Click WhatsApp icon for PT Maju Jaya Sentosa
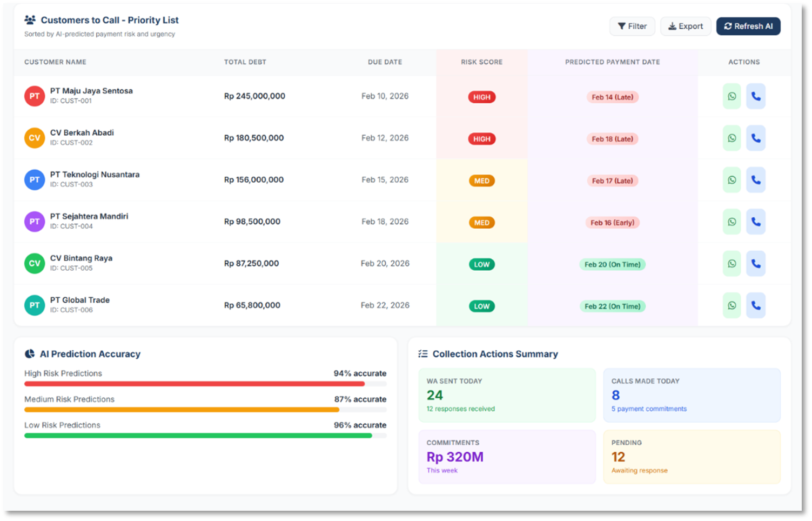This screenshot has width=812, height=521. 732,96
